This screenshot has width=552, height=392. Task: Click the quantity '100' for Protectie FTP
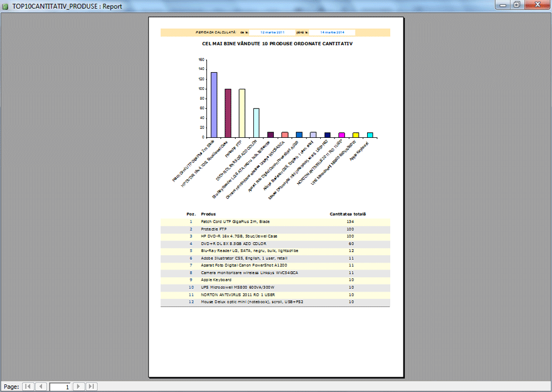[x=350, y=229]
